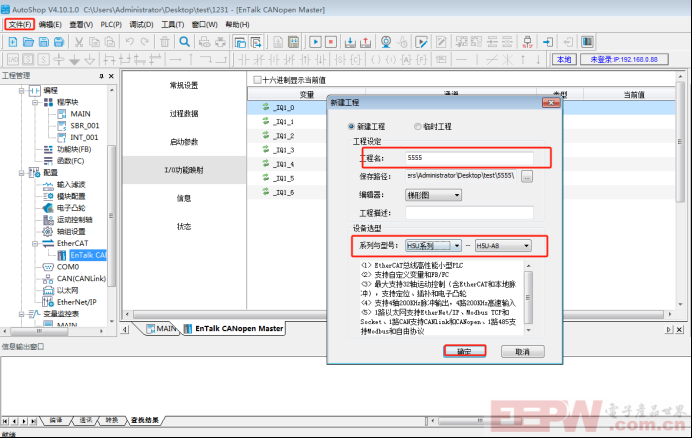Select CAN(CANLink) in project tree
This screenshot has width=692, height=438.
tap(81, 279)
